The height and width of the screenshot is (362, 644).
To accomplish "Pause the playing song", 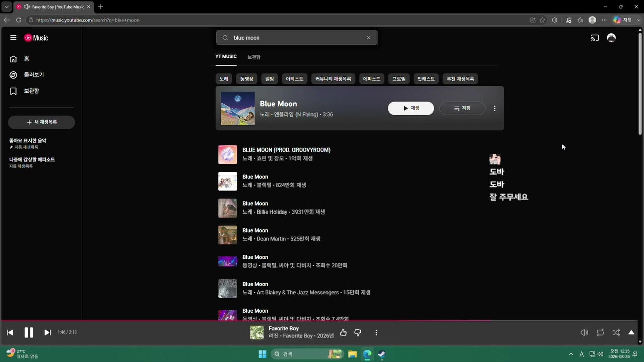I will [29, 333].
